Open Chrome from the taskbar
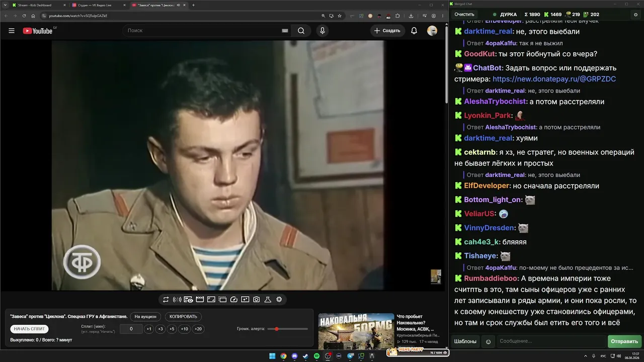Image resolution: width=644 pixels, height=362 pixels. pos(283,356)
